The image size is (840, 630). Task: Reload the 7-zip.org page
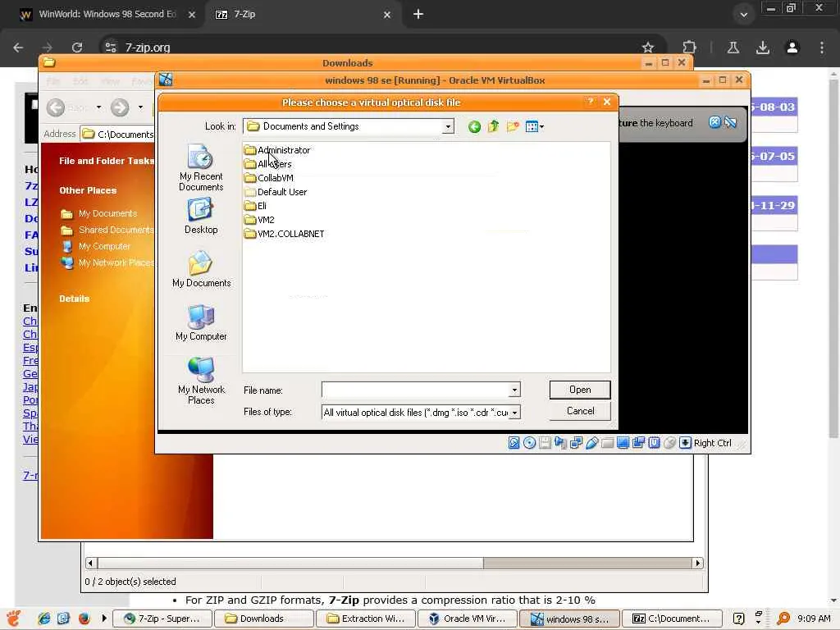pos(77,47)
